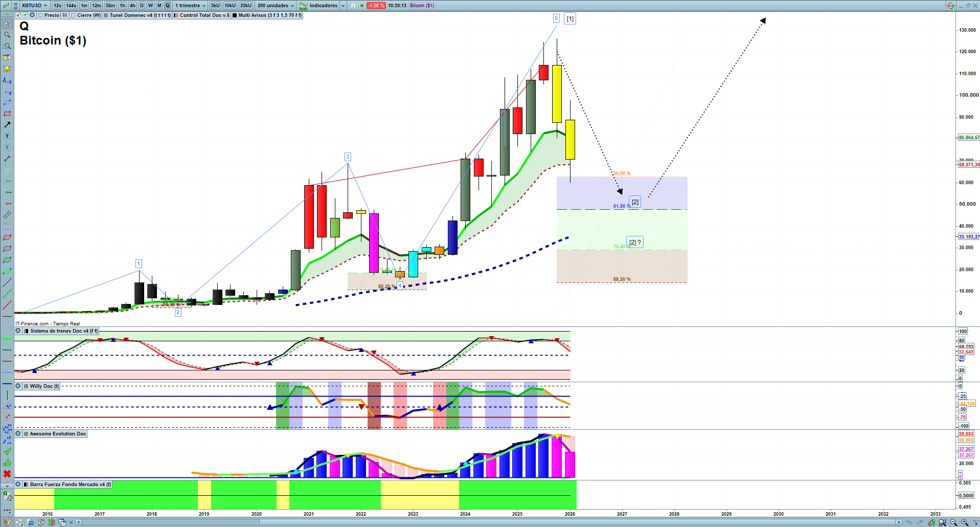Expand the Indicadores dropdown arrow
Image resolution: width=980 pixels, height=527 pixels.
tap(343, 6)
